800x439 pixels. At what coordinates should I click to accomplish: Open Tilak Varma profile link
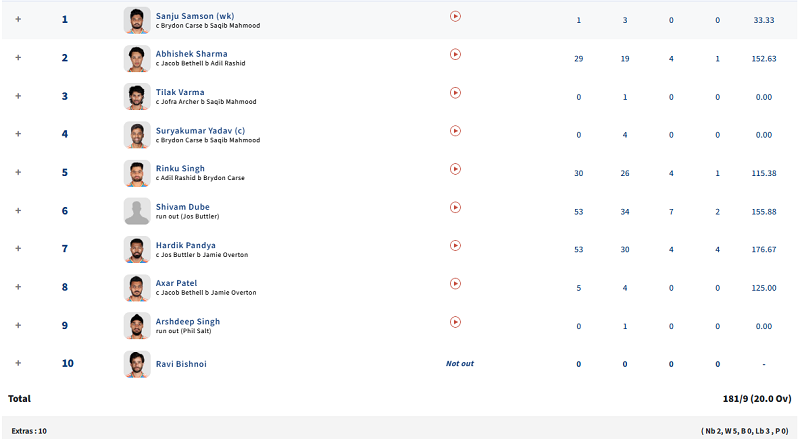pos(180,92)
